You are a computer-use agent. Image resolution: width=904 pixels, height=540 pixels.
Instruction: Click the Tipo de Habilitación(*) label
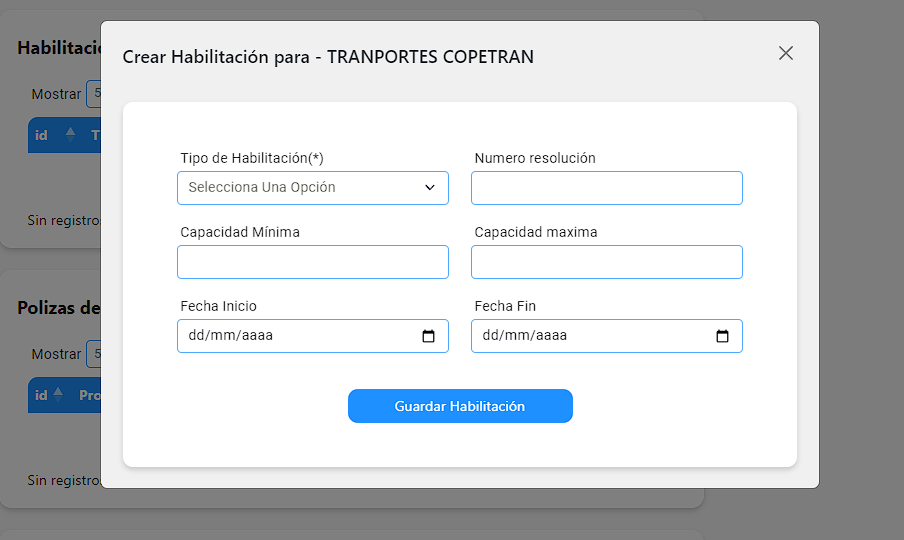tap(252, 158)
